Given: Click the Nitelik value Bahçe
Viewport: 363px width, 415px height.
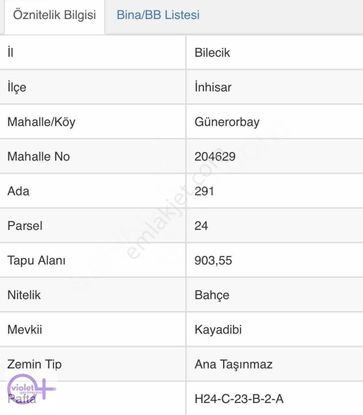Looking at the screenshot, I should [212, 295].
